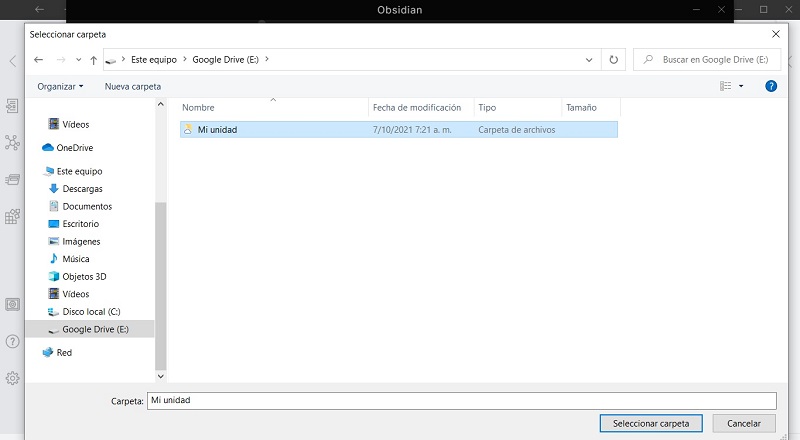800x440 pixels.
Task: Select the 'Mi unidad' folder row
Action: [x=398, y=130]
